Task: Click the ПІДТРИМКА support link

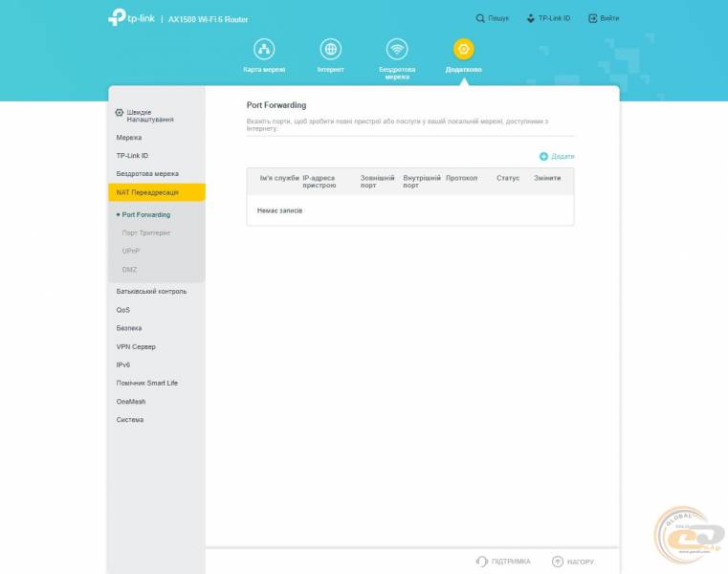Action: click(x=511, y=562)
